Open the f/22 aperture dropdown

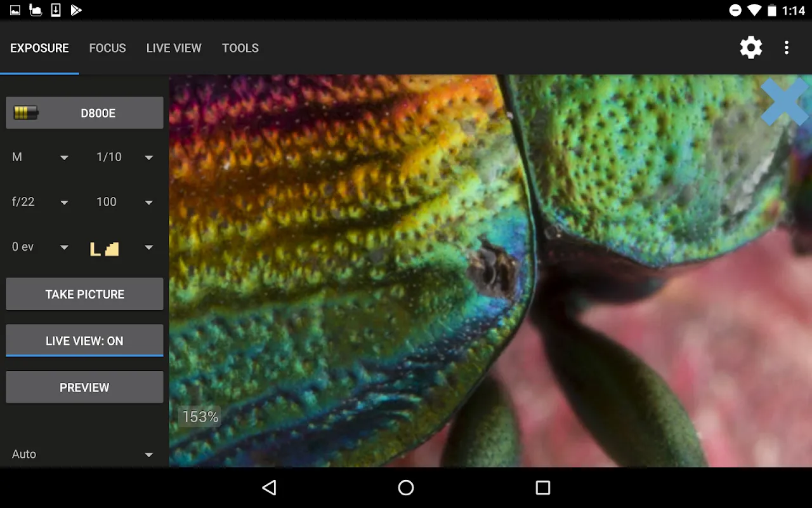pos(40,202)
